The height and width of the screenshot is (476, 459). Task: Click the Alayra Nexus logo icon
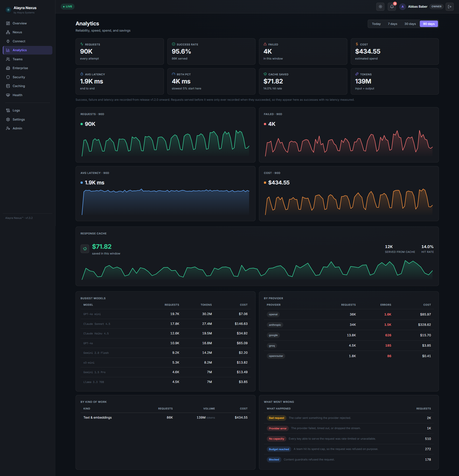click(8, 10)
